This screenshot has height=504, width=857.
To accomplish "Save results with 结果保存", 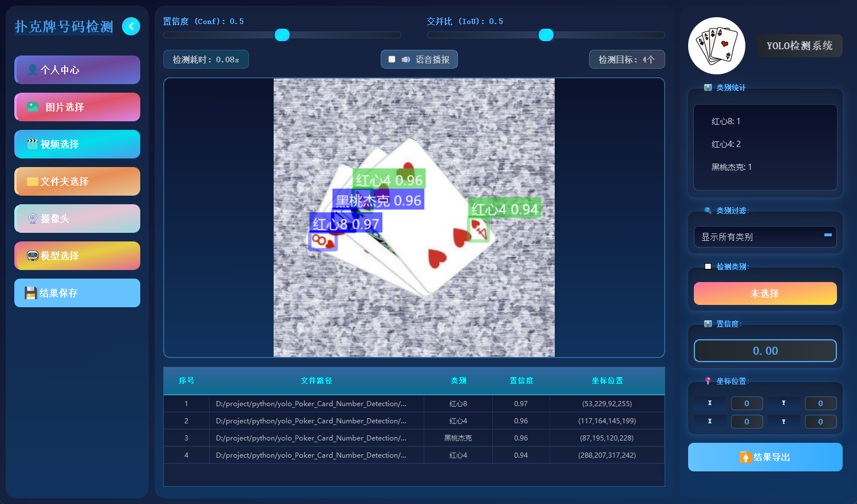I will coord(77,293).
